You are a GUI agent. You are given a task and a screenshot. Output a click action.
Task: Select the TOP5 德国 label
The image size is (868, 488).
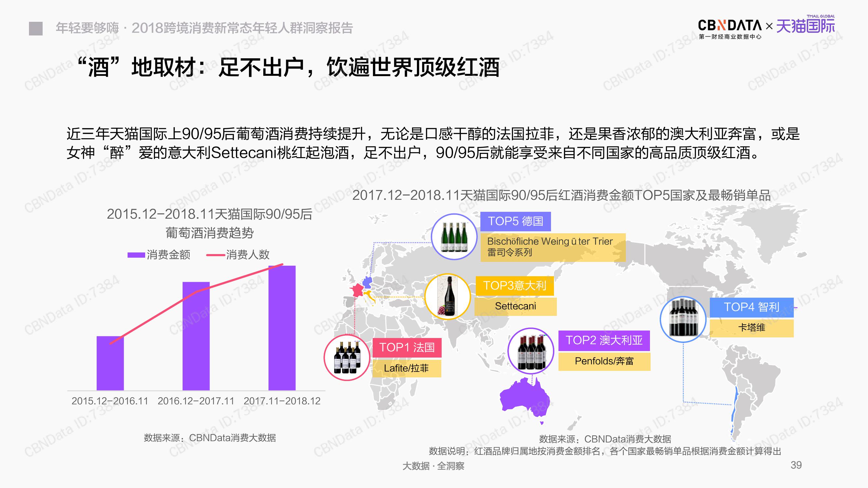click(515, 221)
